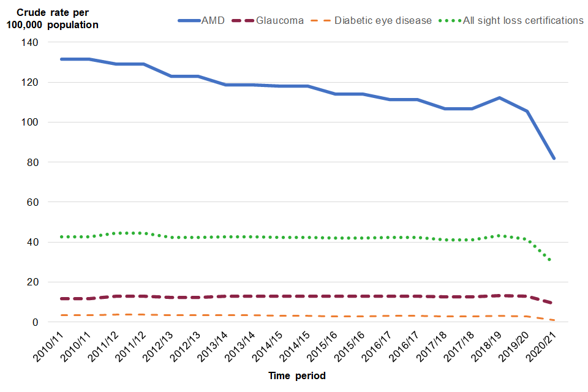The image size is (588, 392).
Task: Click the AMD line's peak at 2018/19
Action: pos(500,98)
